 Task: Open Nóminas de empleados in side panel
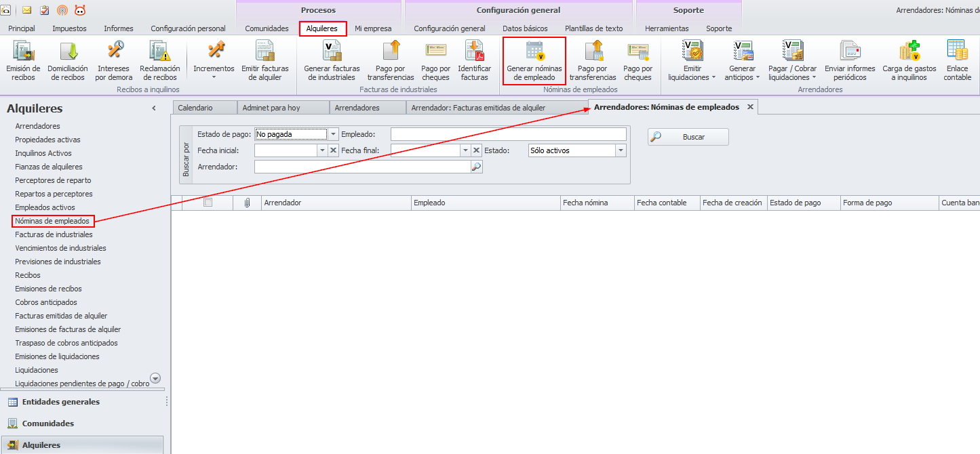coord(52,221)
